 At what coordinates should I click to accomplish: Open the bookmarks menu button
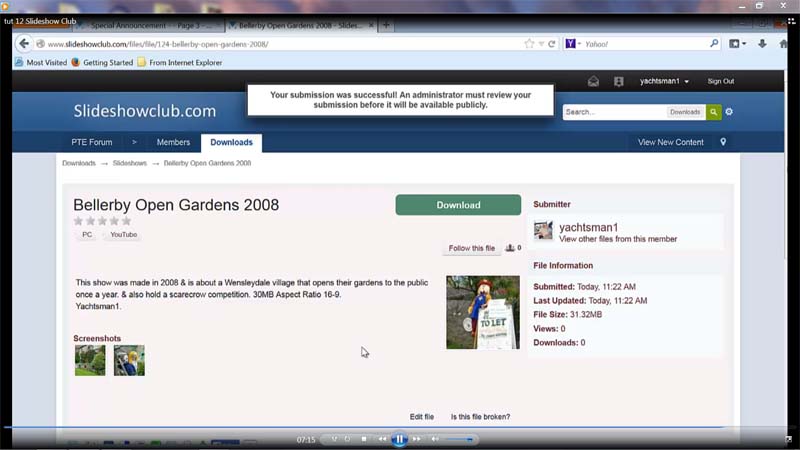[x=737, y=44]
